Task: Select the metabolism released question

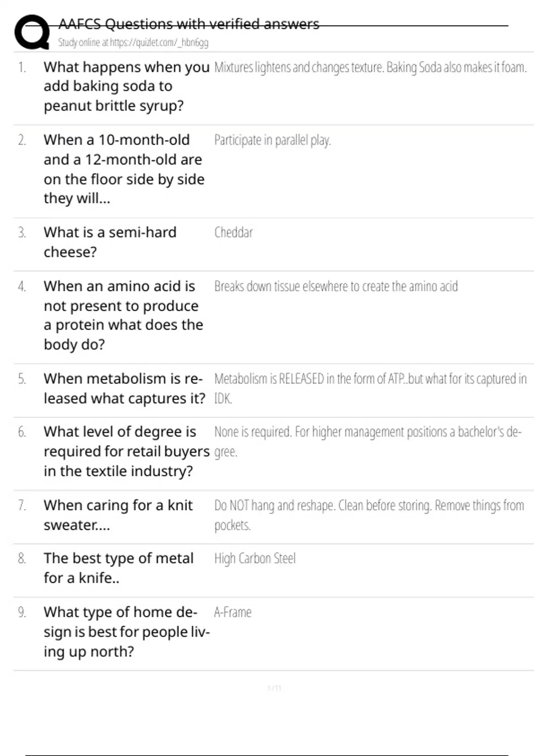Action: point(124,389)
